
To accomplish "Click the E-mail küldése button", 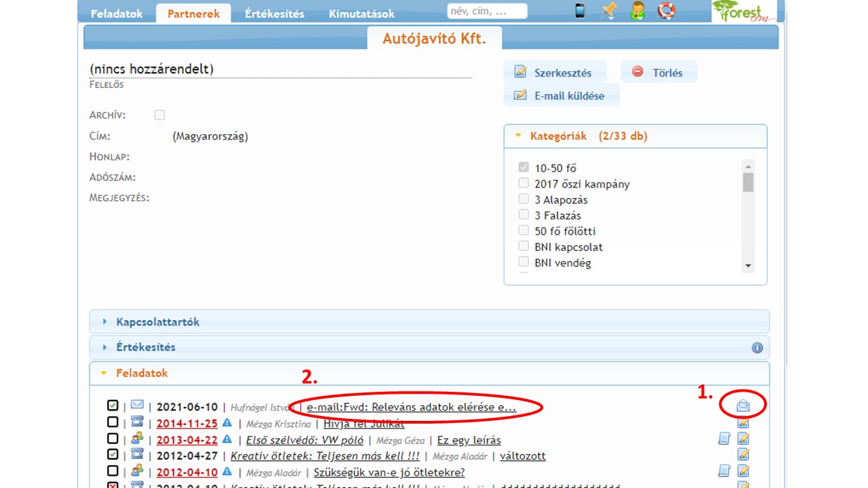I will 561,96.
